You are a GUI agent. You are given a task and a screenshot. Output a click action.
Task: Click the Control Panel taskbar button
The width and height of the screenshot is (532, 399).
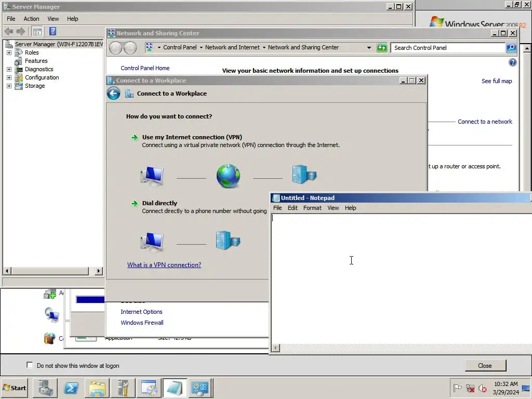pos(200,388)
